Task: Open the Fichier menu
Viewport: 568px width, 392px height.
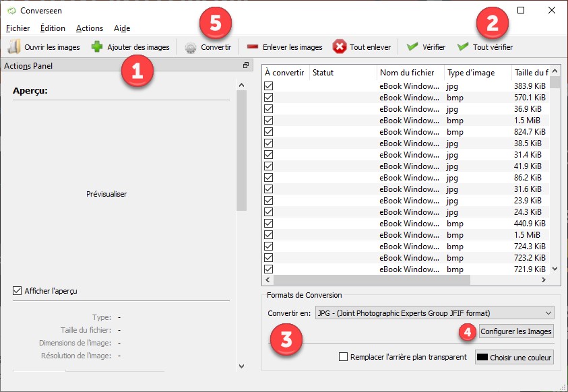Action: 18,28
